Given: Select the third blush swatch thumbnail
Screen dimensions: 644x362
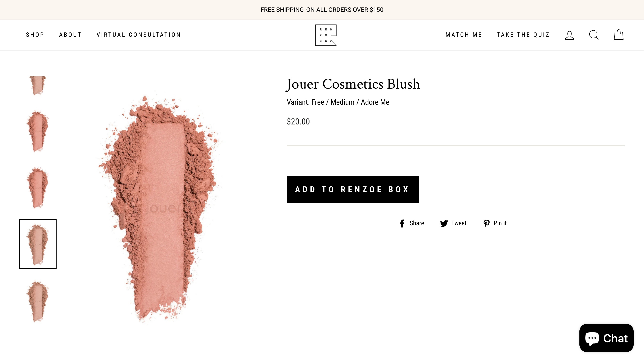Looking at the screenshot, I should point(38,188).
